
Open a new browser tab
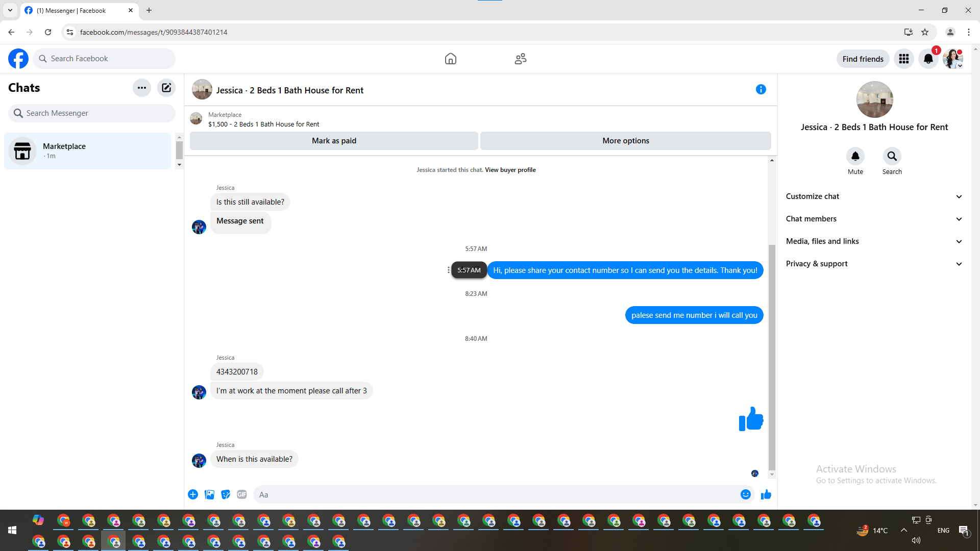tap(149, 10)
